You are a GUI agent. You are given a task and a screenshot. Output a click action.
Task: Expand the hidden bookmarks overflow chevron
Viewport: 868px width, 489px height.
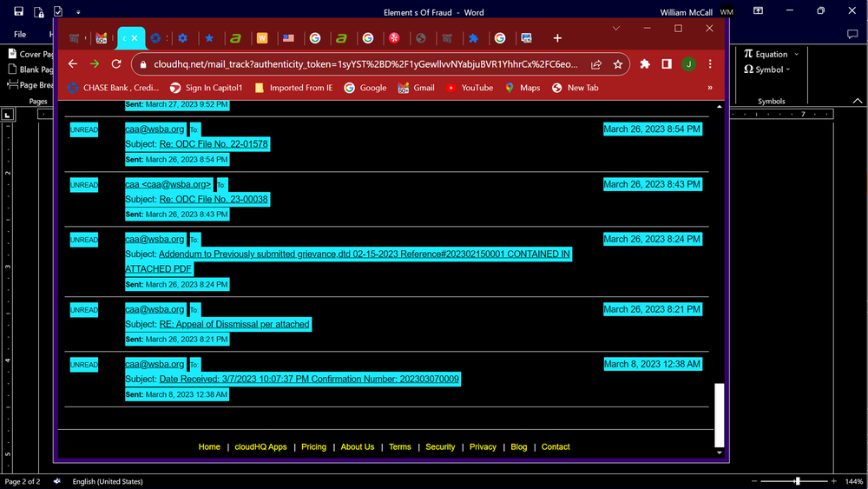click(x=710, y=88)
